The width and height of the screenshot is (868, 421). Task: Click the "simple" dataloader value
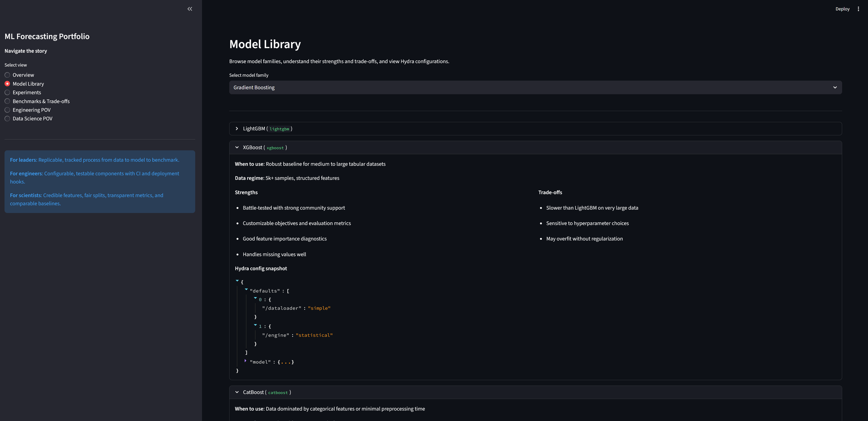coord(319,308)
